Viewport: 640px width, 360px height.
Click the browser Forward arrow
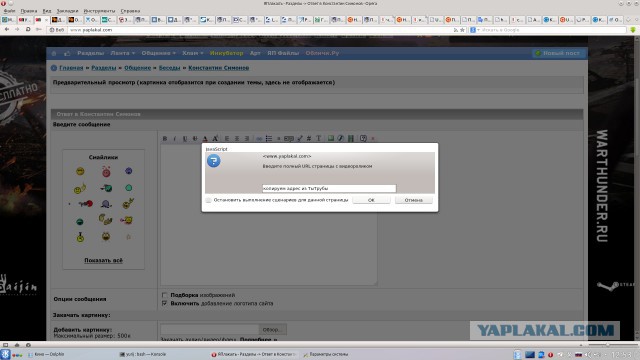(17, 29)
